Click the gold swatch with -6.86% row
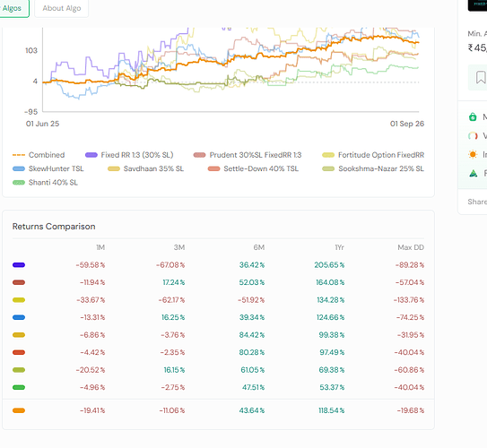 click(19, 335)
